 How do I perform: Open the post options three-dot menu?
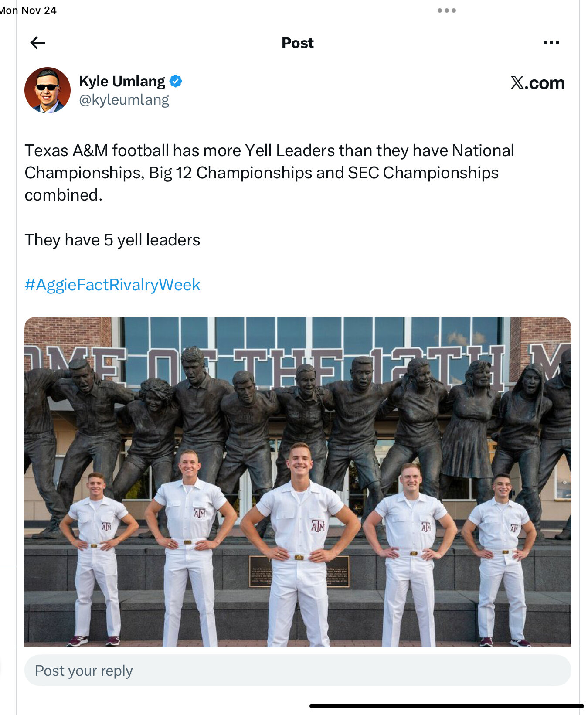pyautogui.click(x=551, y=43)
